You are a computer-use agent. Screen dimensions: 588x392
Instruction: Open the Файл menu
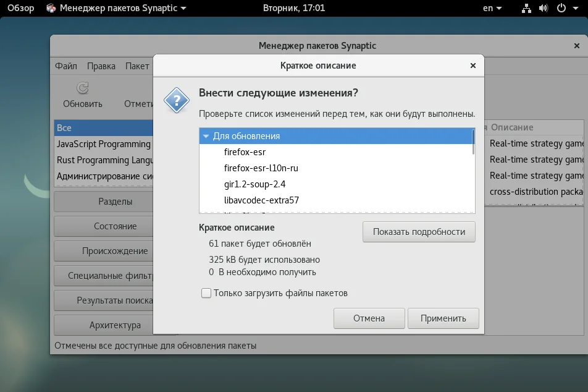coord(66,66)
